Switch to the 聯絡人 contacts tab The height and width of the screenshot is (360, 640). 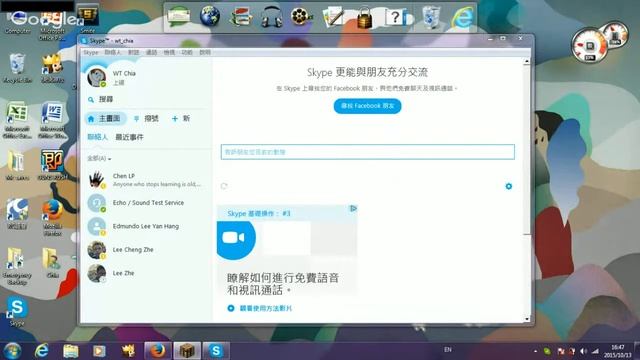coord(98,137)
